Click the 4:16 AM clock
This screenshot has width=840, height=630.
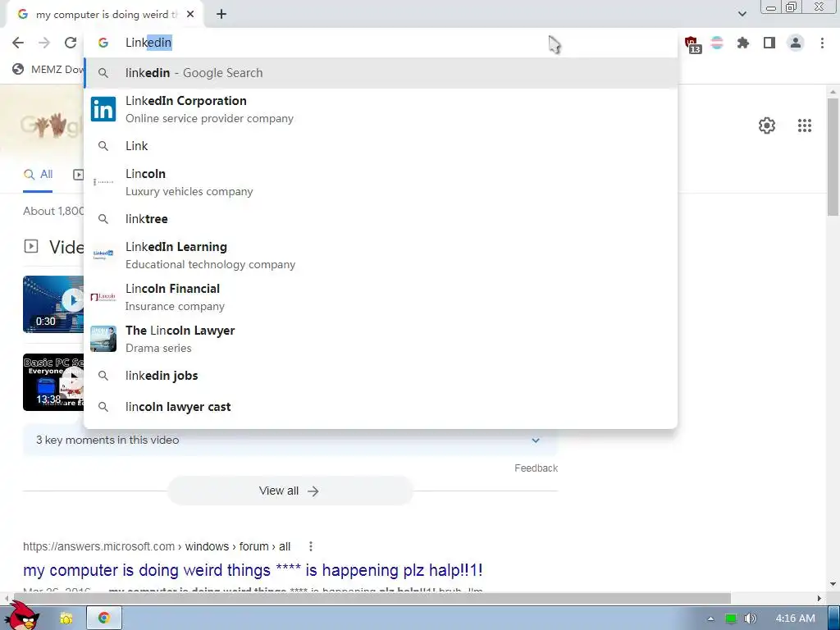795,619
